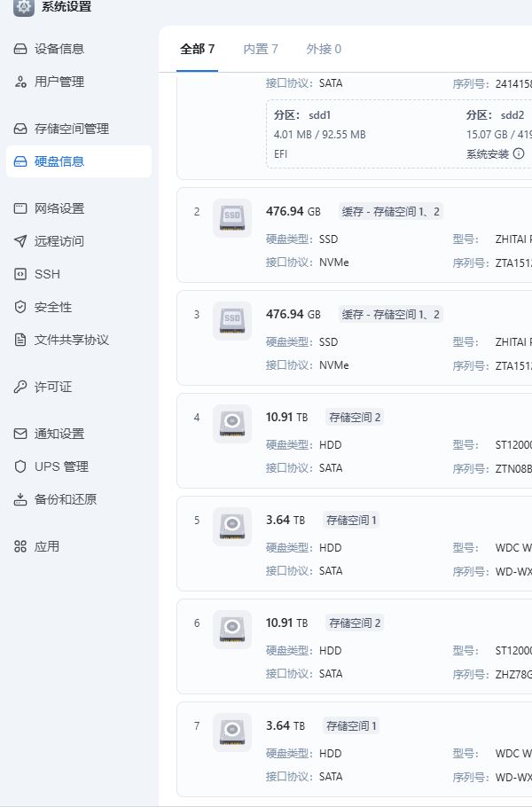Select 硬盘信息 in the sidebar

[79, 161]
